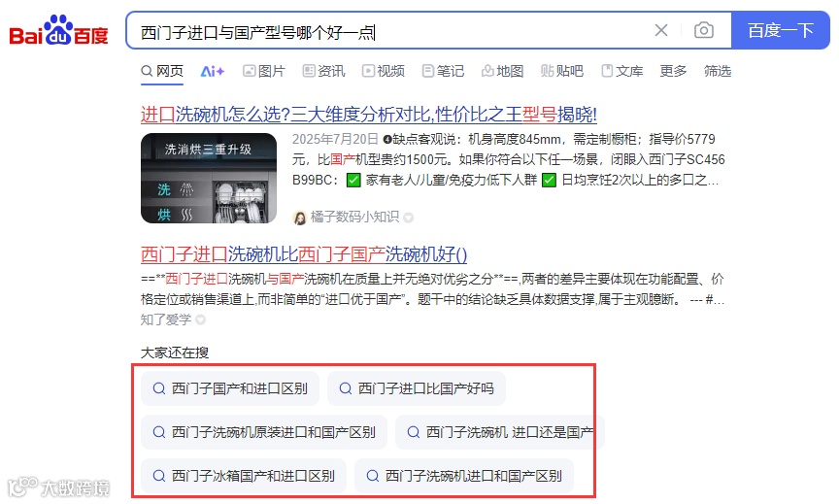Click the Baidu logo
The height and width of the screenshot is (504, 839).
point(58,30)
